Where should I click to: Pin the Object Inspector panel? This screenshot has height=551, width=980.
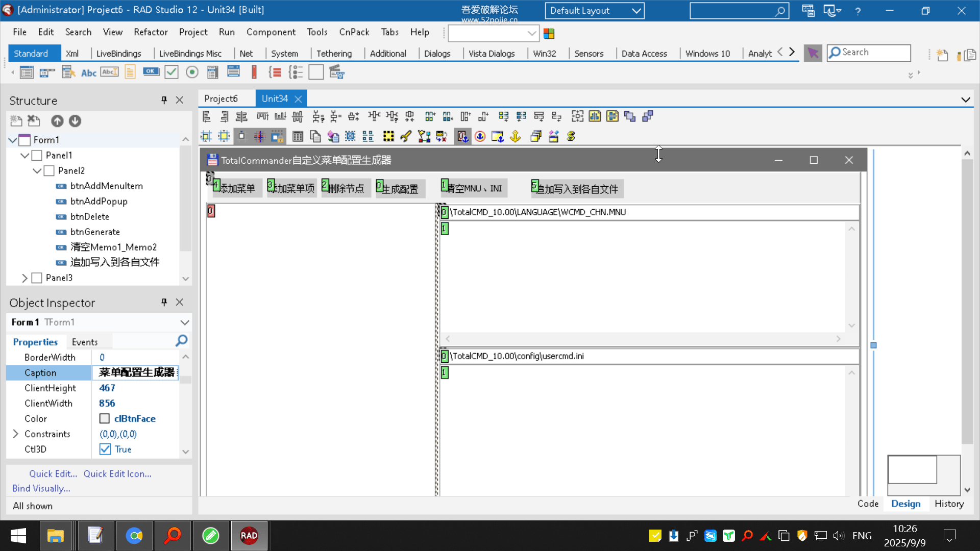point(164,302)
